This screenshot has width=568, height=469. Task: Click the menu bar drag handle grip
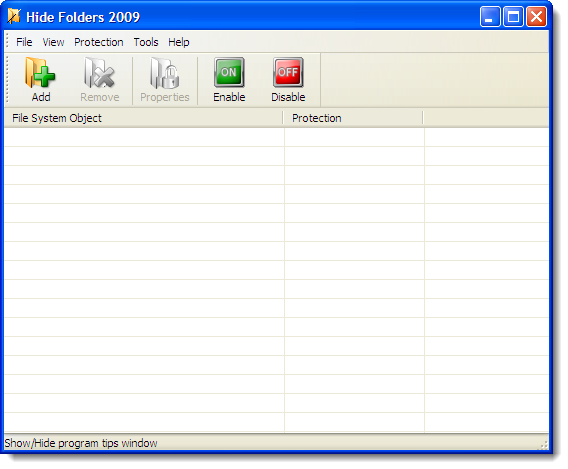pos(7,42)
